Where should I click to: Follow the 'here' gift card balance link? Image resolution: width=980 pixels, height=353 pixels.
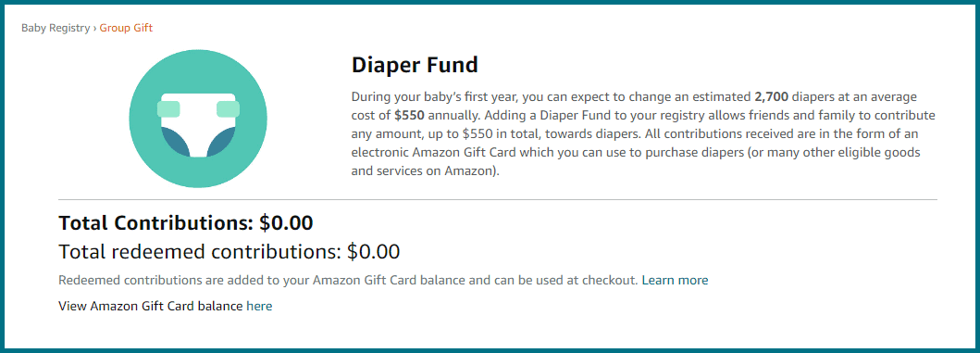(259, 306)
